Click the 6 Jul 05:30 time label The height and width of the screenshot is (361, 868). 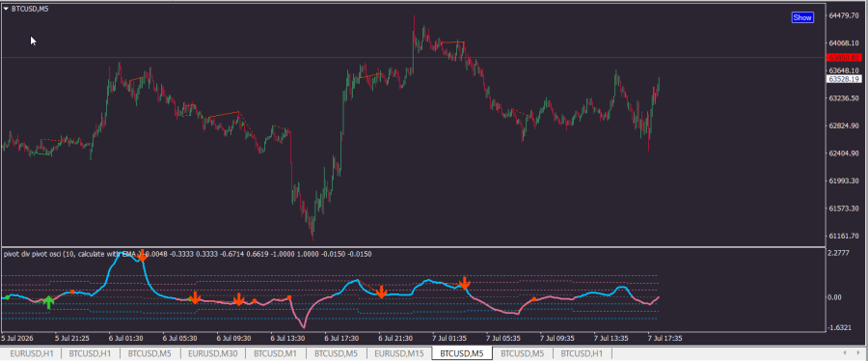point(179,338)
